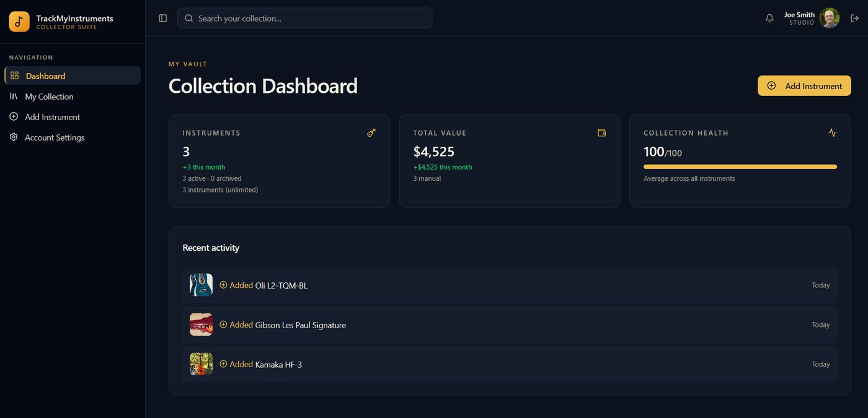Click the guitar icon on Instruments card
This screenshot has width=868, height=418.
point(371,133)
